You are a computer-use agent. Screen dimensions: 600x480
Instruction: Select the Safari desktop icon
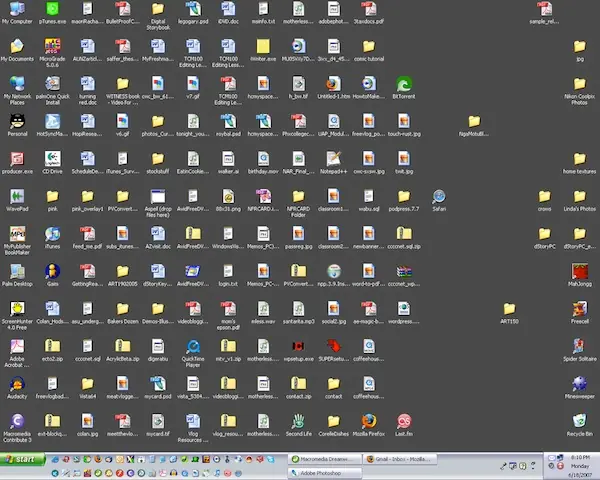439,197
